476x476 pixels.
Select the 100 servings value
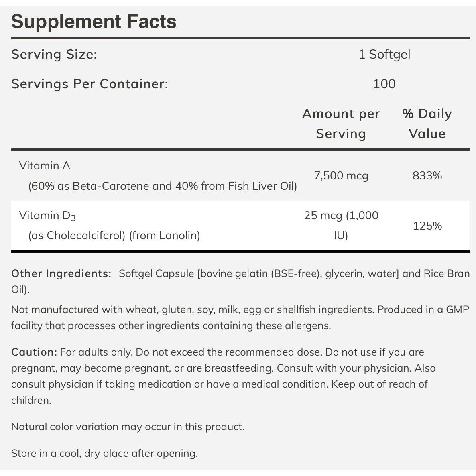pos(384,84)
